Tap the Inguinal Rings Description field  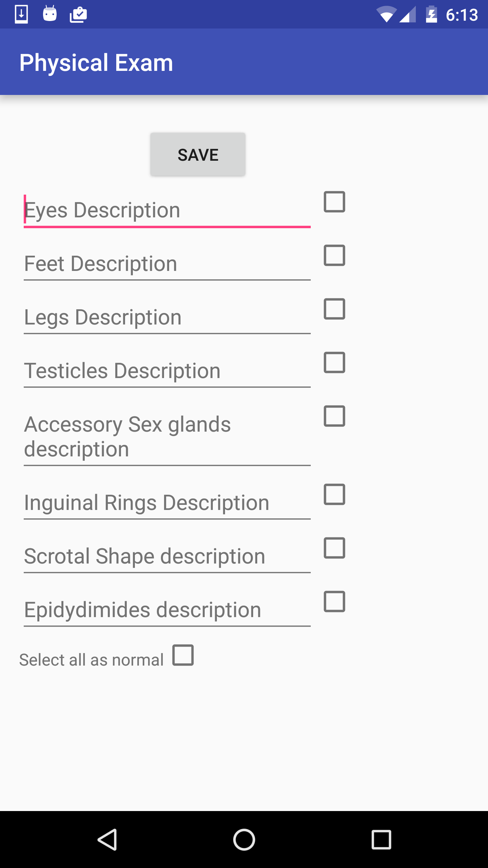click(x=167, y=502)
